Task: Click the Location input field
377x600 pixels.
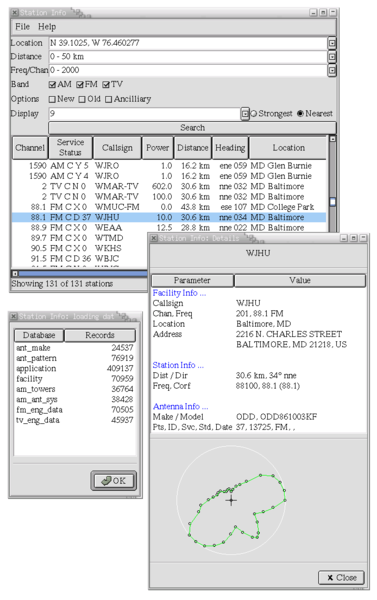Action: click(x=187, y=43)
